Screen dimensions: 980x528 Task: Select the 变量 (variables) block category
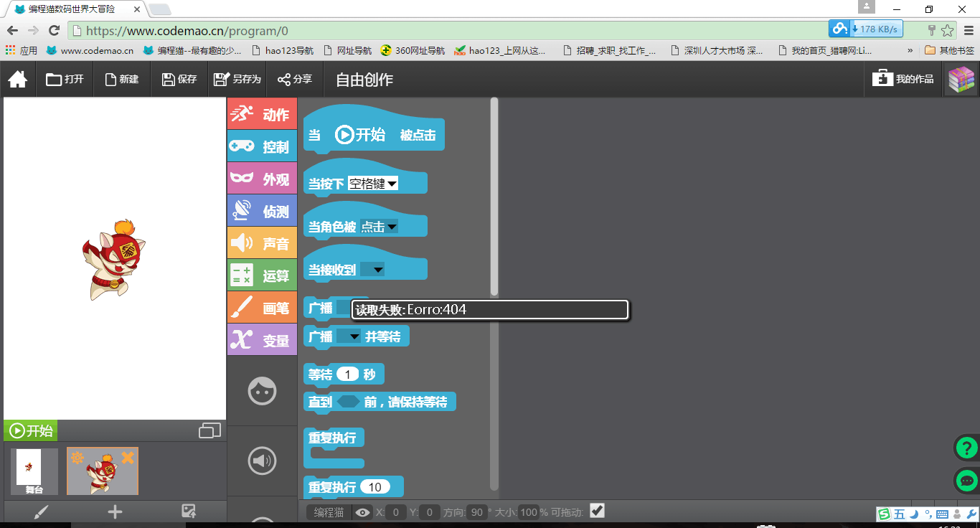pos(262,340)
